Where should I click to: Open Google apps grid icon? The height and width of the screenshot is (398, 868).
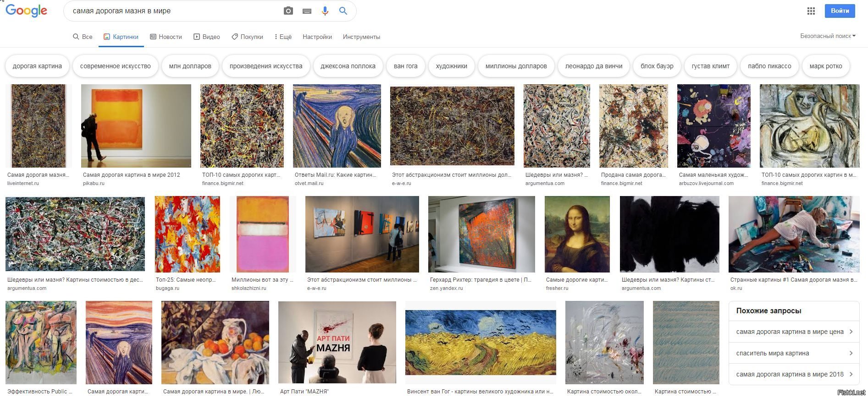tap(811, 11)
